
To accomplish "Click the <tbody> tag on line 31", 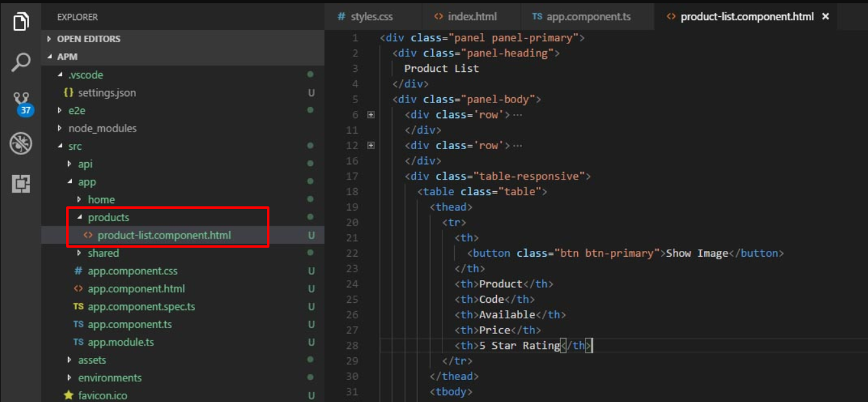I will pyautogui.click(x=451, y=392).
